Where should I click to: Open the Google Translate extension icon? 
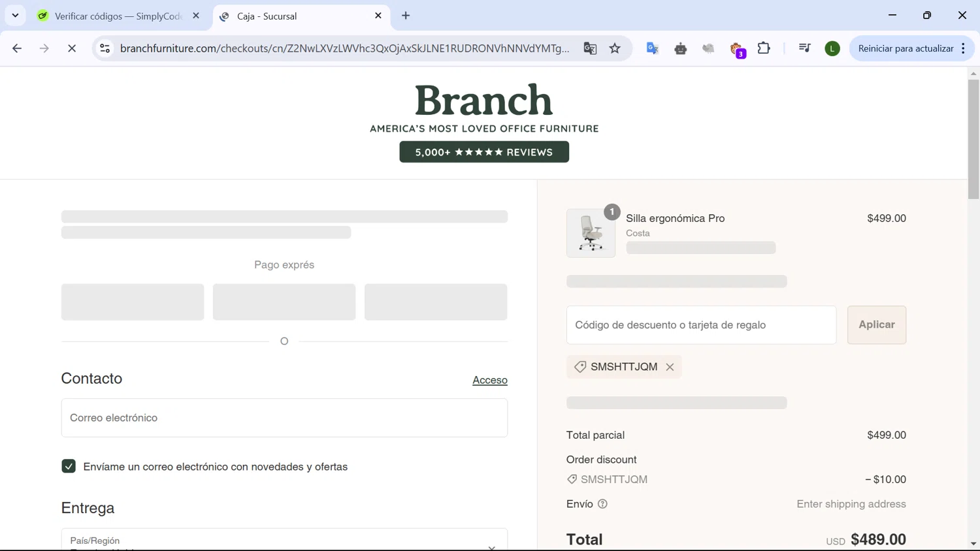[x=652, y=48]
